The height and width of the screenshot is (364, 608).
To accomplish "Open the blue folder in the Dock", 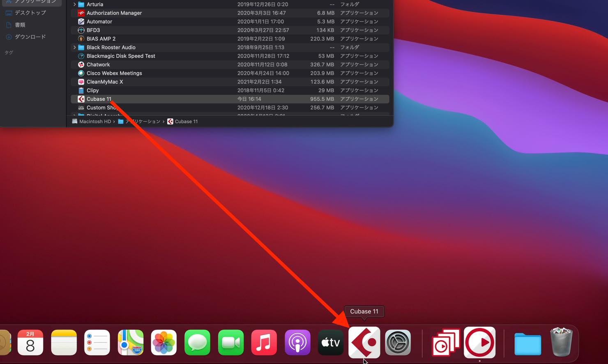I will coord(527,344).
